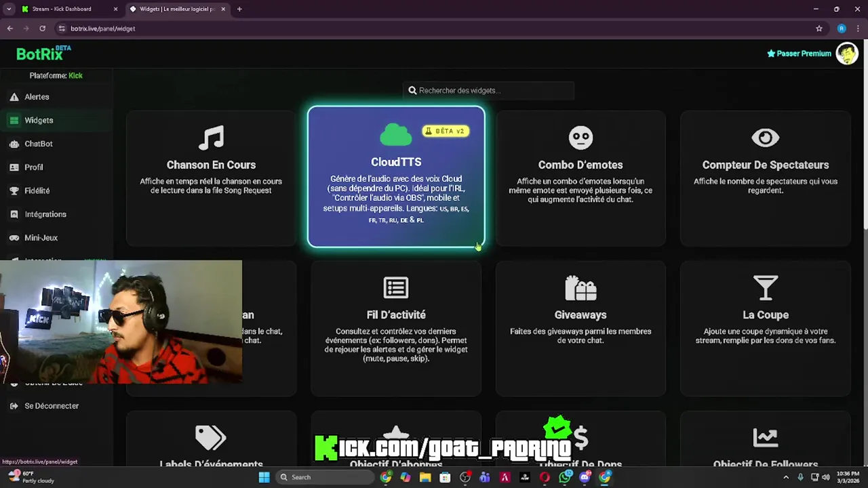868x488 pixels.
Task: Open the Alertes section in sidebar
Action: [x=57, y=97]
